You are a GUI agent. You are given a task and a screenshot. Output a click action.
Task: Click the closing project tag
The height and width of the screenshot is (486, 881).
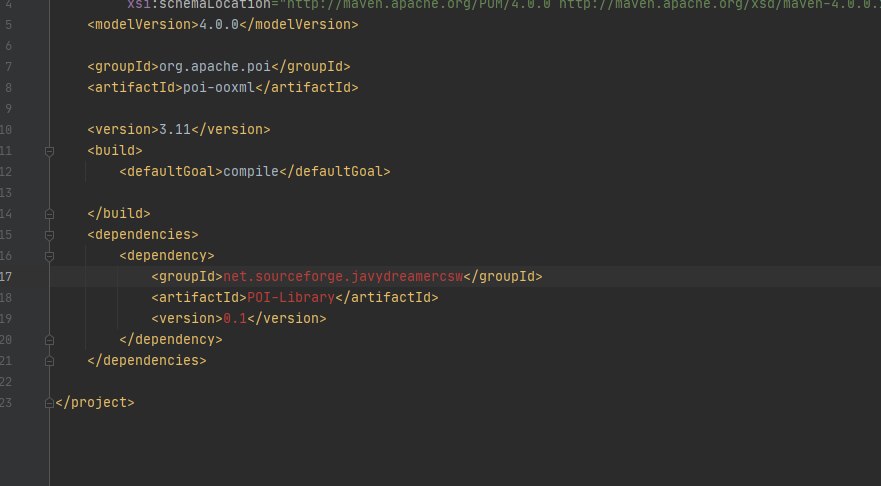pos(95,402)
